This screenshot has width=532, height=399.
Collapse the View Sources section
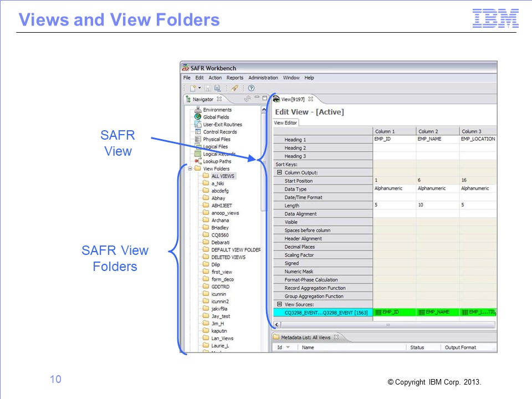[279, 304]
